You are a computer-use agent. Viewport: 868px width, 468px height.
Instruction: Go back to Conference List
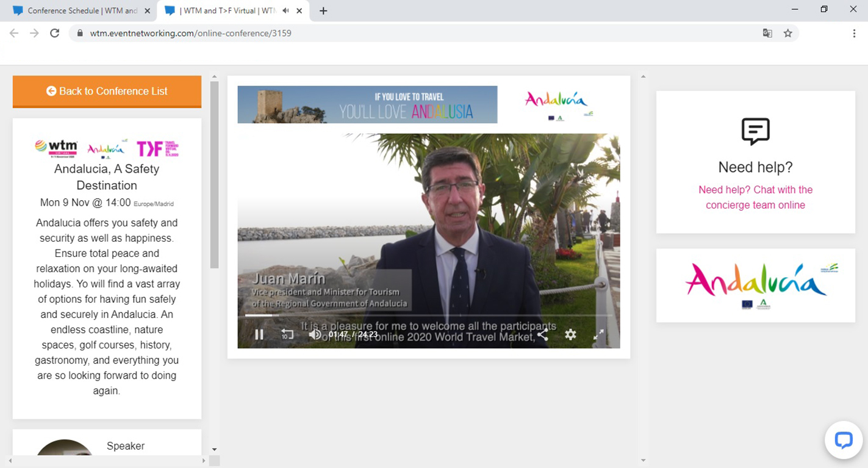[x=107, y=92]
